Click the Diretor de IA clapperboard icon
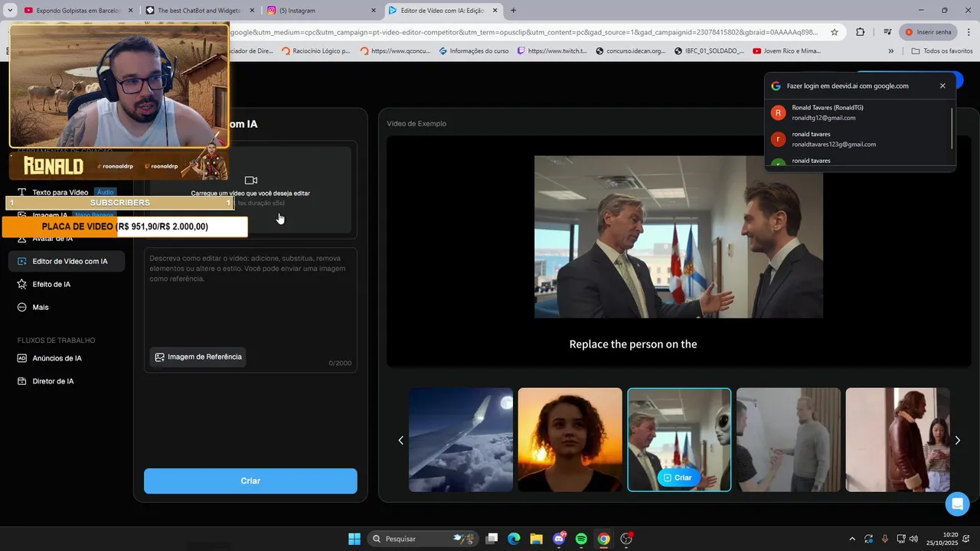 point(21,381)
